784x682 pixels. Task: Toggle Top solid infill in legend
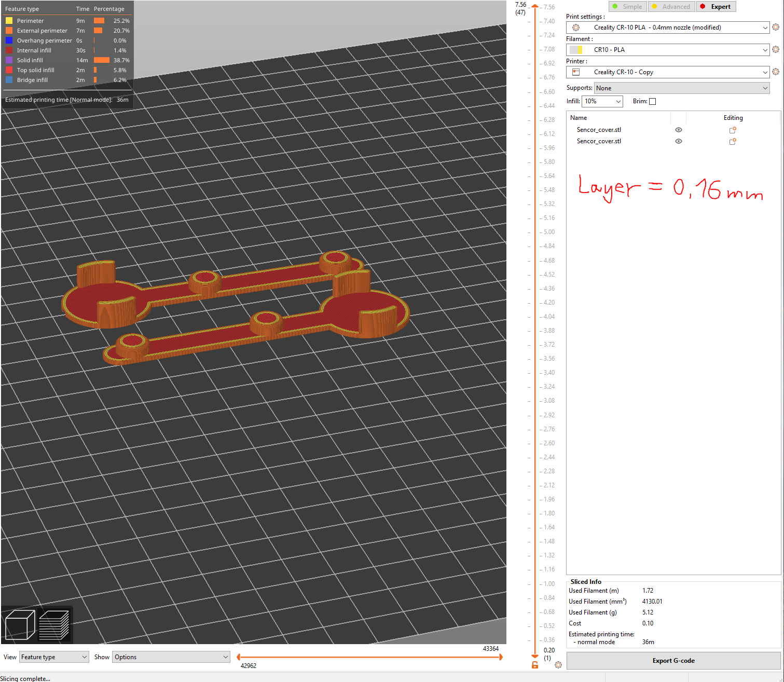click(36, 70)
